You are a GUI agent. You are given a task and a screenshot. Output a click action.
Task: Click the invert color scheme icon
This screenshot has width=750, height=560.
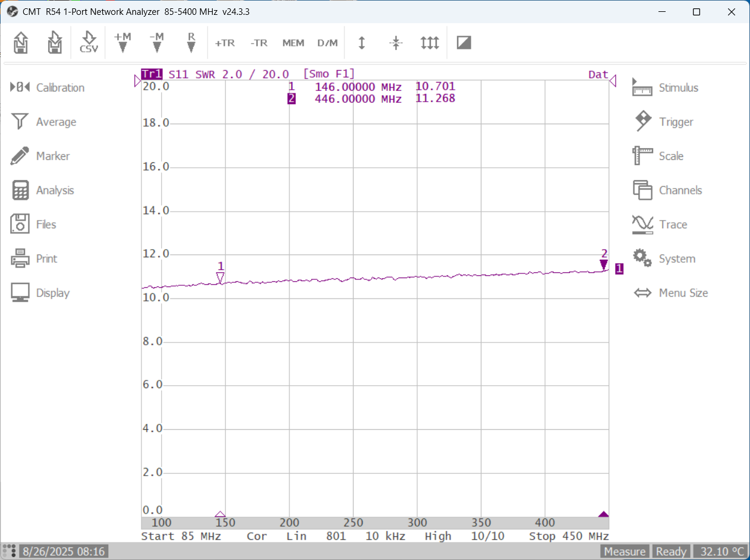pyautogui.click(x=464, y=43)
